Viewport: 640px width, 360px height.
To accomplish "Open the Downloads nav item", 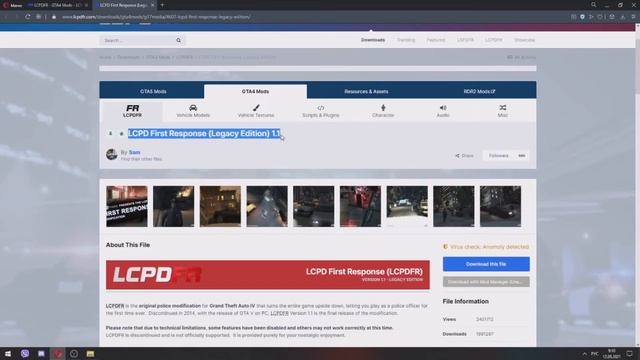I will (373, 40).
